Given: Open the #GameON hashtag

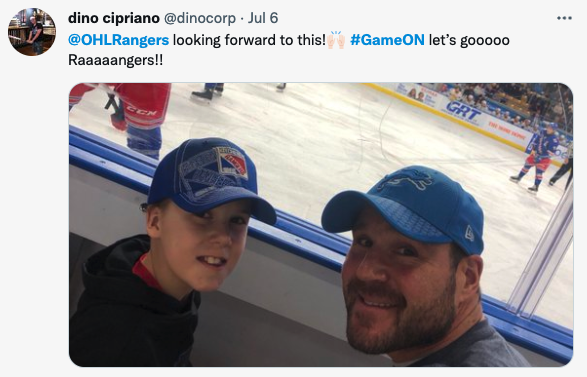Looking at the screenshot, I should click(x=387, y=40).
